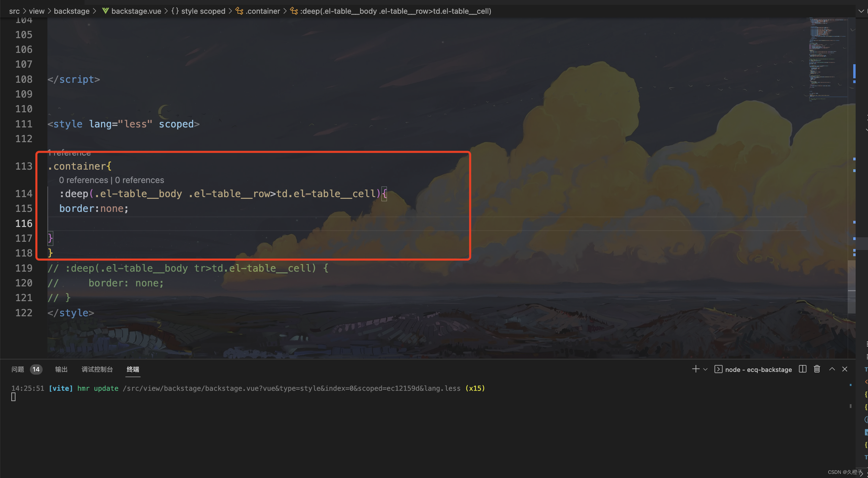Close the terminal panel
This screenshot has height=478, width=868.
click(845, 369)
